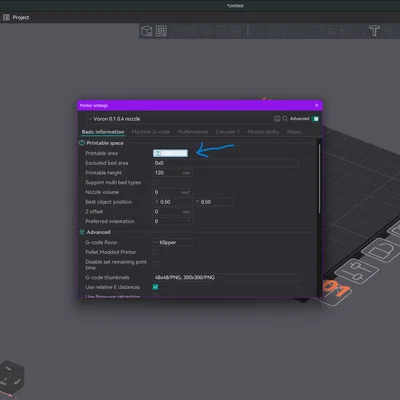Click the search magnifier icon in Printer settings
Screen dimensions: 400x400
pos(285,119)
